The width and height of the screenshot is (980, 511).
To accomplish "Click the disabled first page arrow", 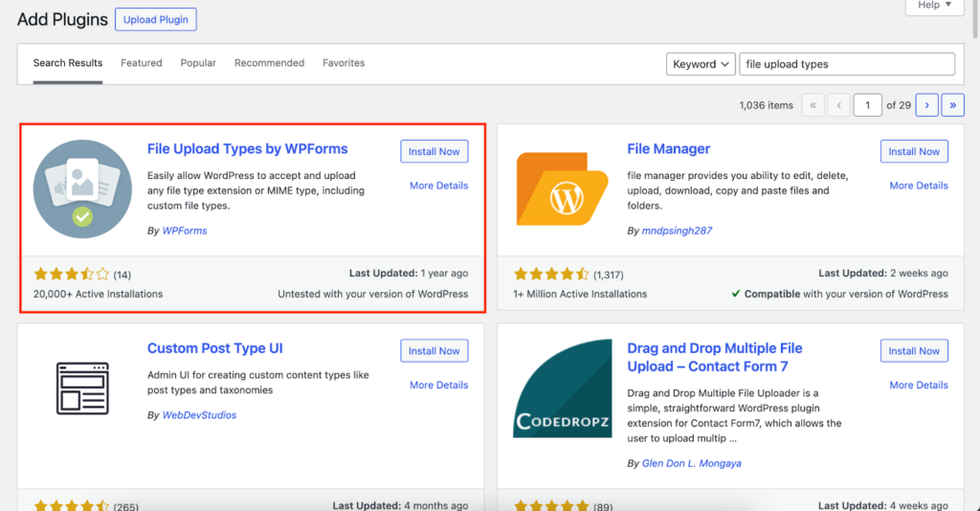I will pyautogui.click(x=813, y=105).
